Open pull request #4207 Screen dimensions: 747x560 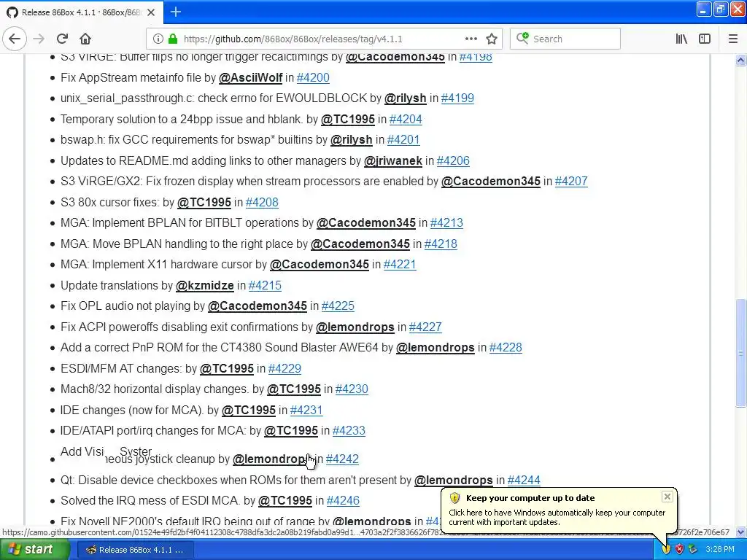tap(571, 181)
